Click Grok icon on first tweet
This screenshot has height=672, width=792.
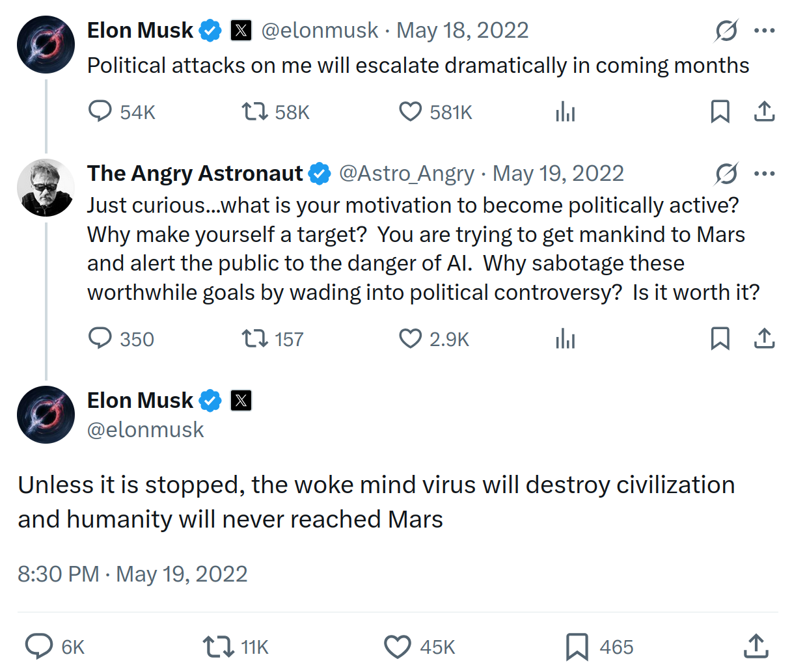pyautogui.click(x=726, y=30)
